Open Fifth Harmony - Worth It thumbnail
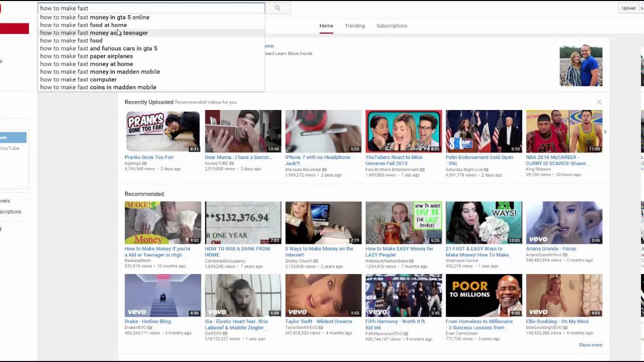 [x=404, y=295]
